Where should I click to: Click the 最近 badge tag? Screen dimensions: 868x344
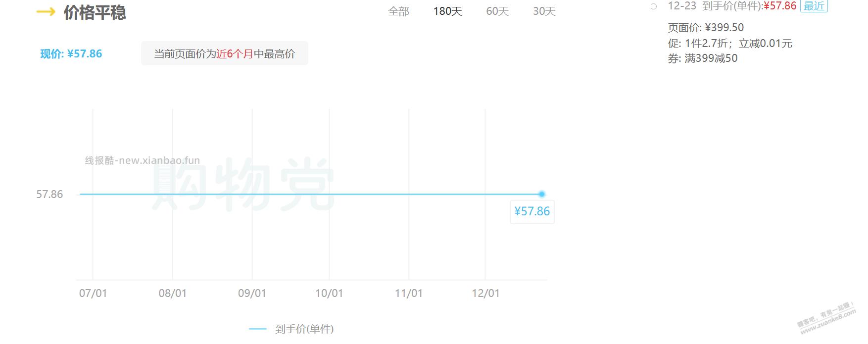[x=814, y=6]
